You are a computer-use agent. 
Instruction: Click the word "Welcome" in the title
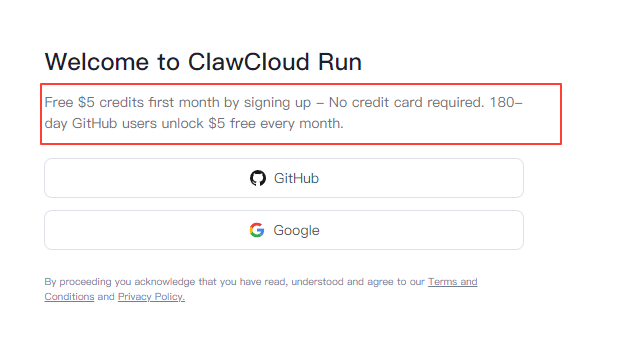tap(97, 62)
